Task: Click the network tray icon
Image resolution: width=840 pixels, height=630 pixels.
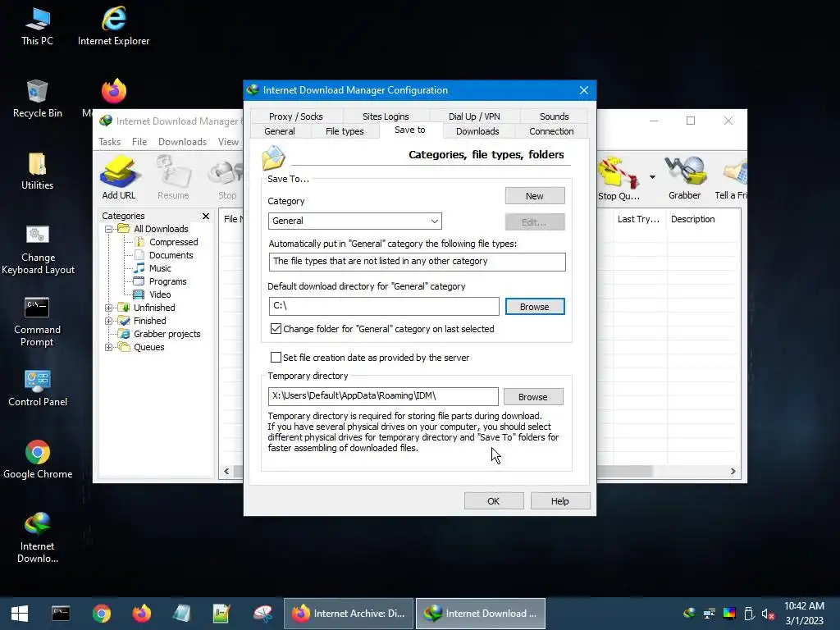Action: click(x=710, y=614)
